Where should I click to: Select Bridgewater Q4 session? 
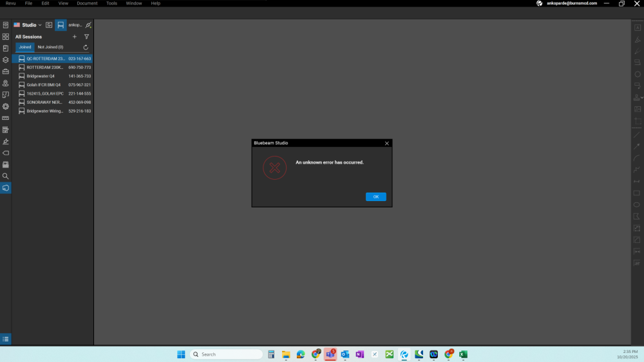pos(52,76)
